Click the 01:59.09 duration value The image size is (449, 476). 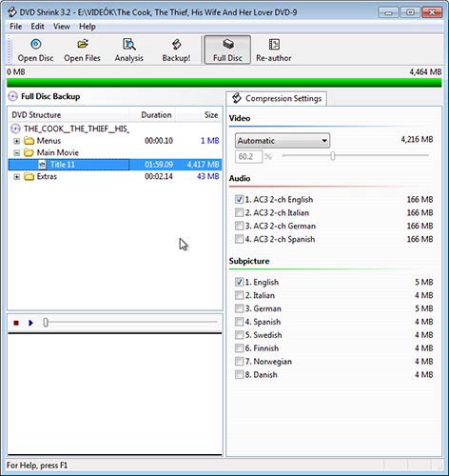click(x=159, y=165)
